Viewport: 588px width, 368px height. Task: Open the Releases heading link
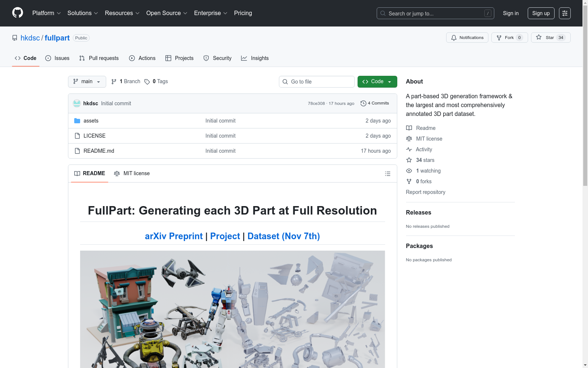point(419,212)
